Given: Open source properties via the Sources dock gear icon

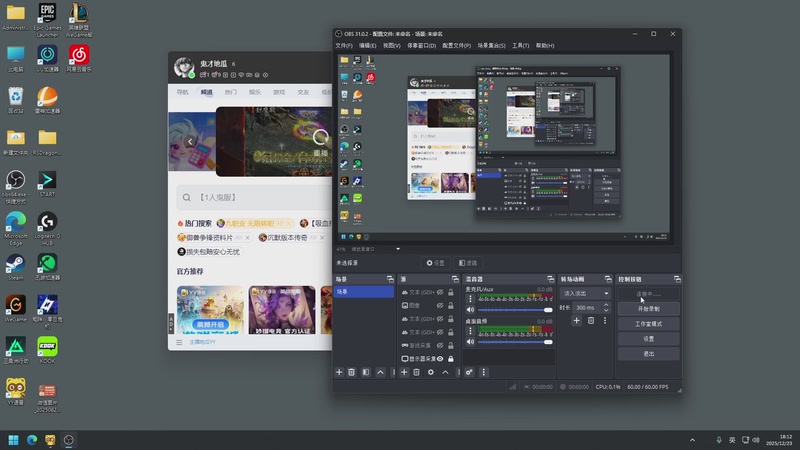Looking at the screenshot, I should (x=431, y=372).
